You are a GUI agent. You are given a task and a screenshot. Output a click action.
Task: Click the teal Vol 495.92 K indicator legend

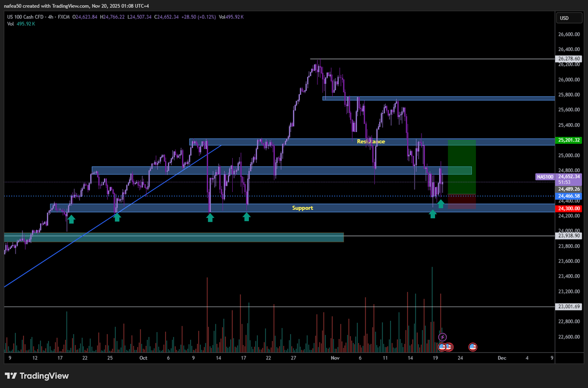click(x=20, y=23)
